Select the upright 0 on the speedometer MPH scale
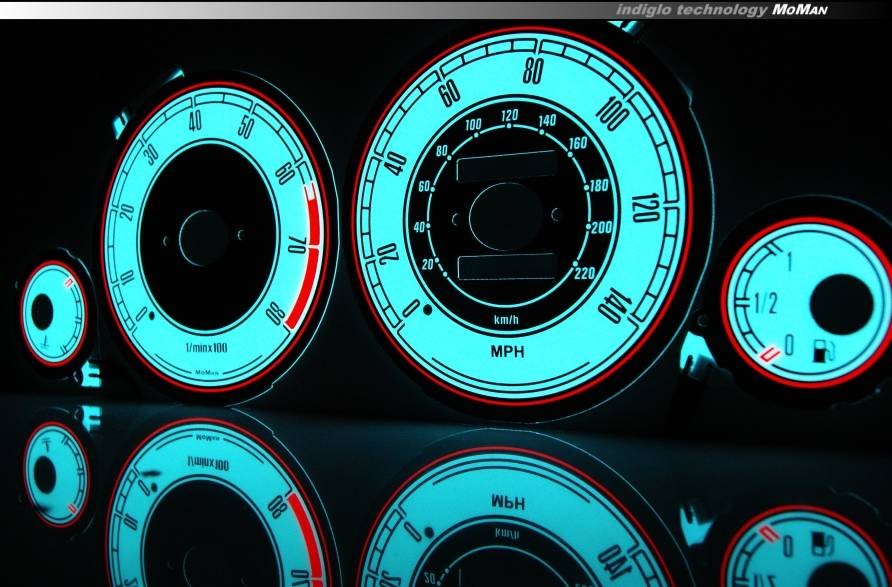Viewport: 892px width, 587px height. pyautogui.click(x=411, y=309)
